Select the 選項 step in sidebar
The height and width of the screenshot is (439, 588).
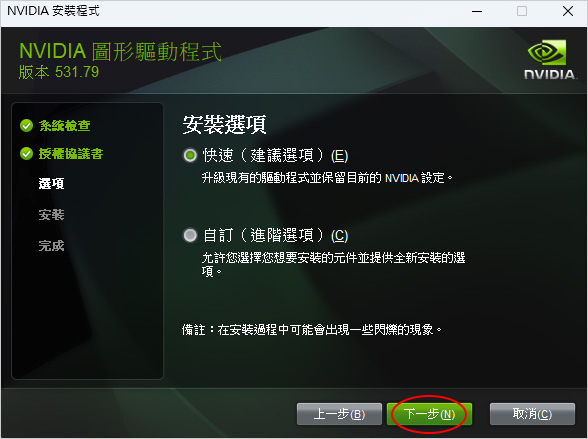(51, 184)
